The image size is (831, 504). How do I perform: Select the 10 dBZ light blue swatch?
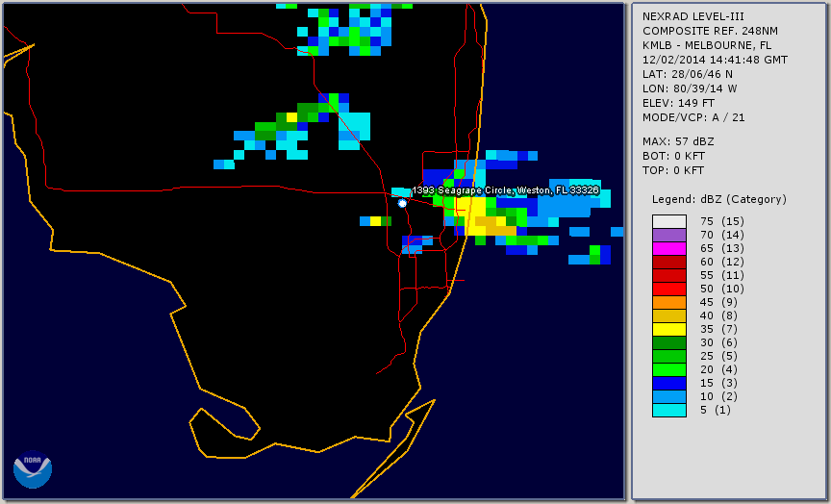click(669, 396)
